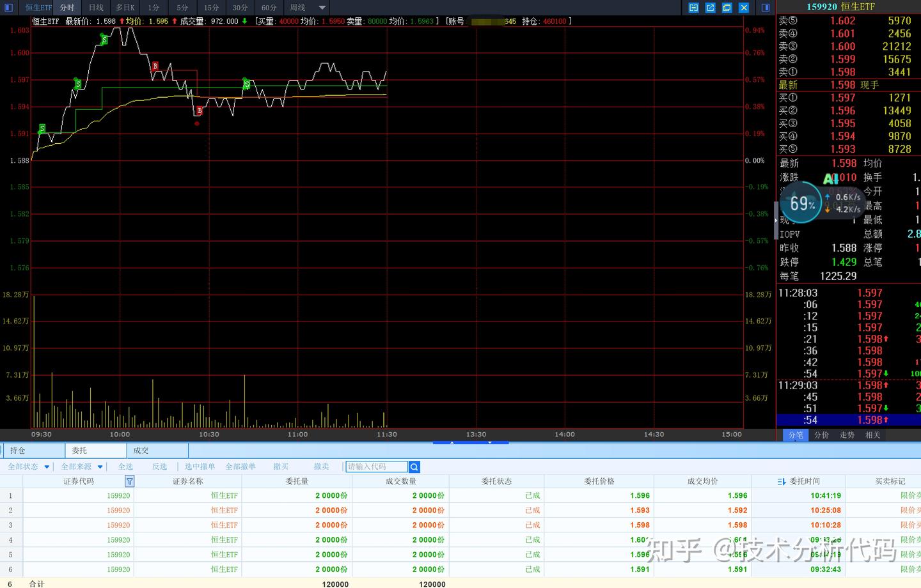The height and width of the screenshot is (588, 921).
Task: Select the 1分 one-minute period tab
Action: [x=153, y=8]
